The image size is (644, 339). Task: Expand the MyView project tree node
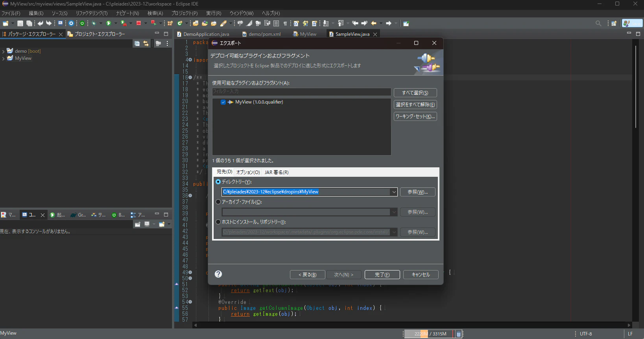click(x=4, y=58)
